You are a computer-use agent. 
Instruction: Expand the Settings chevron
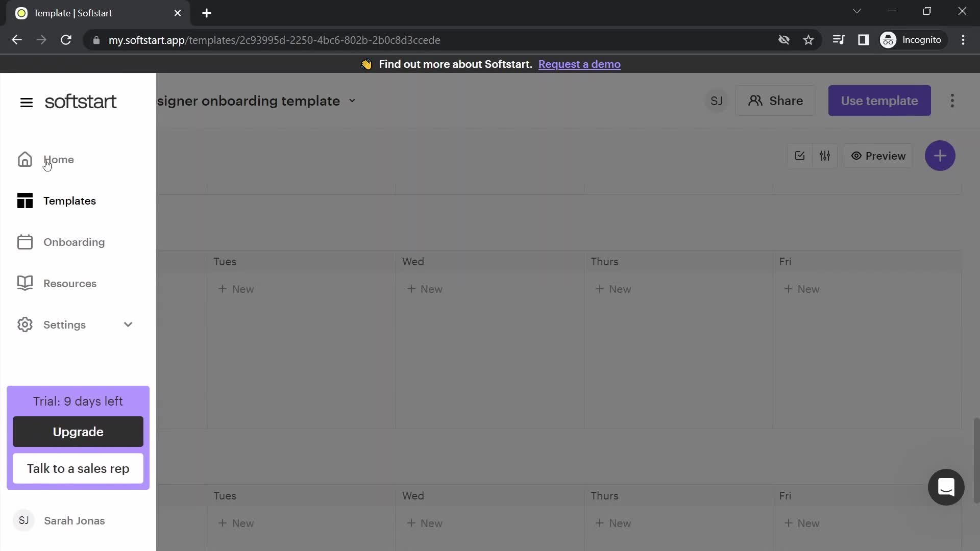click(128, 324)
